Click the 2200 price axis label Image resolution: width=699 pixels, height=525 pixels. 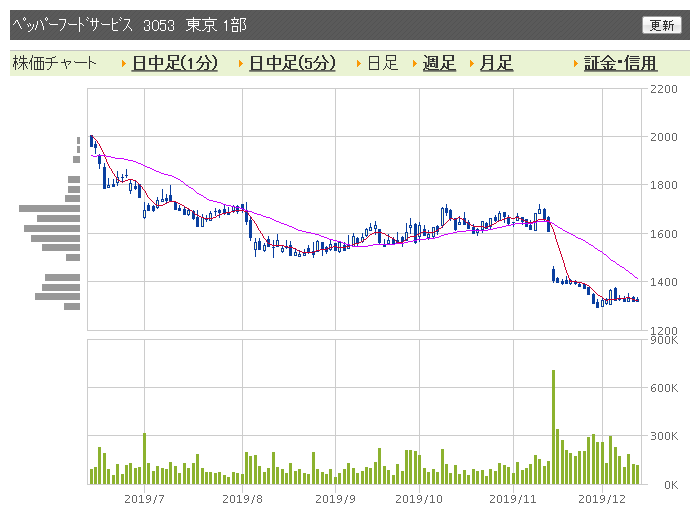coord(664,89)
